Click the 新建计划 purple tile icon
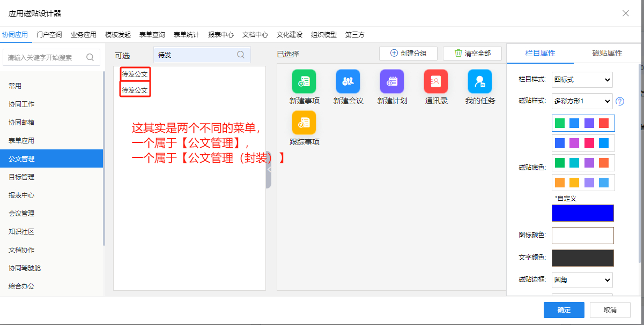644x325 pixels. [x=392, y=81]
